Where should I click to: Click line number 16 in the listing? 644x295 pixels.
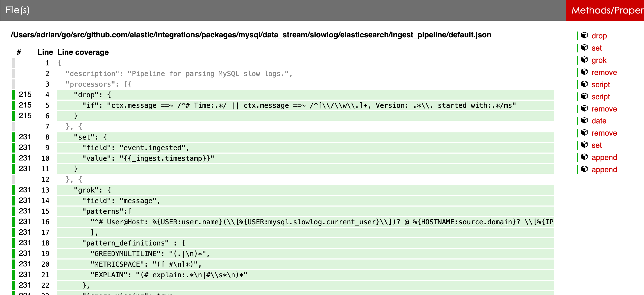[45, 222]
